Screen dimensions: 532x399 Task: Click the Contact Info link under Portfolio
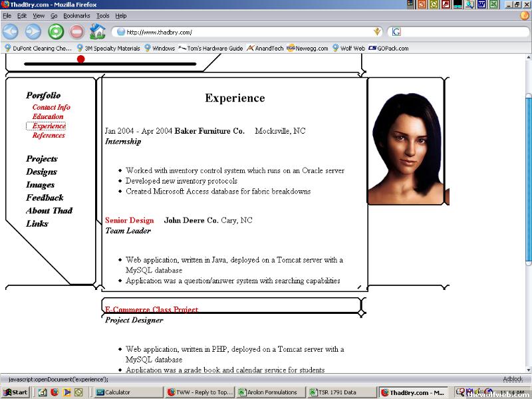(x=51, y=107)
